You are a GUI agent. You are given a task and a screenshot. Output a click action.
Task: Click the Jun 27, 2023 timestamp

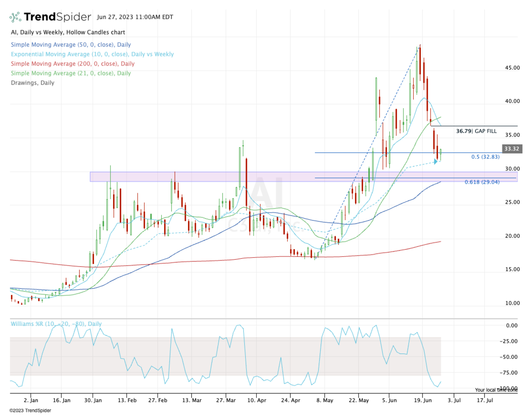(x=135, y=17)
